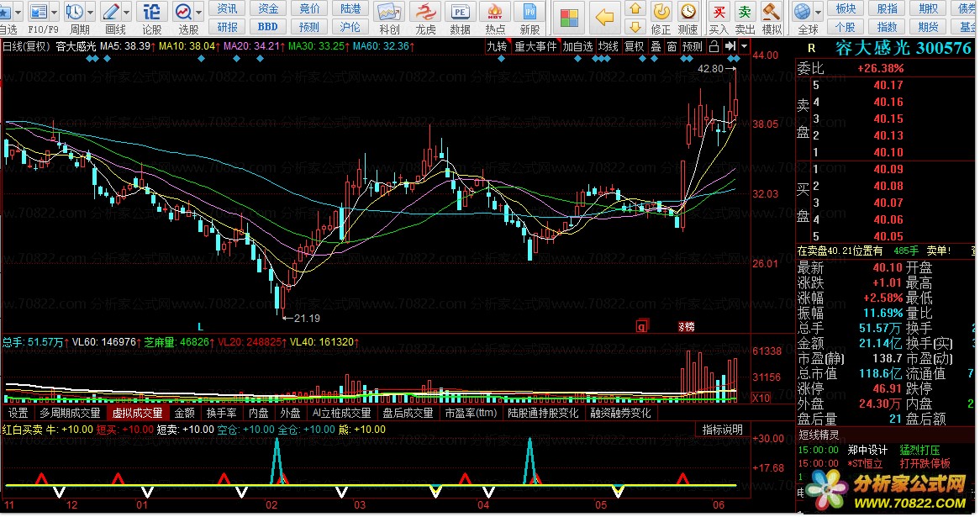Screen dimensions: 980x517
Task: Open the 数据 PE data icon
Action: pyautogui.click(x=460, y=12)
